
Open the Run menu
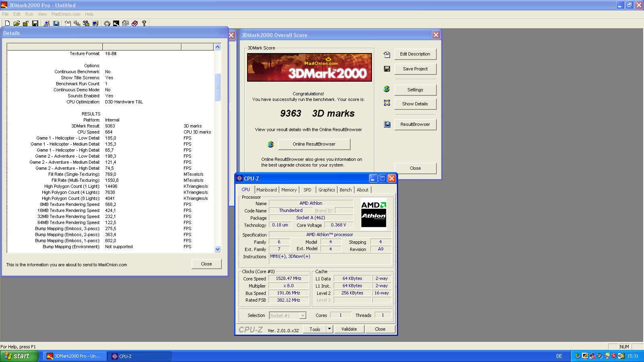[x=29, y=14]
